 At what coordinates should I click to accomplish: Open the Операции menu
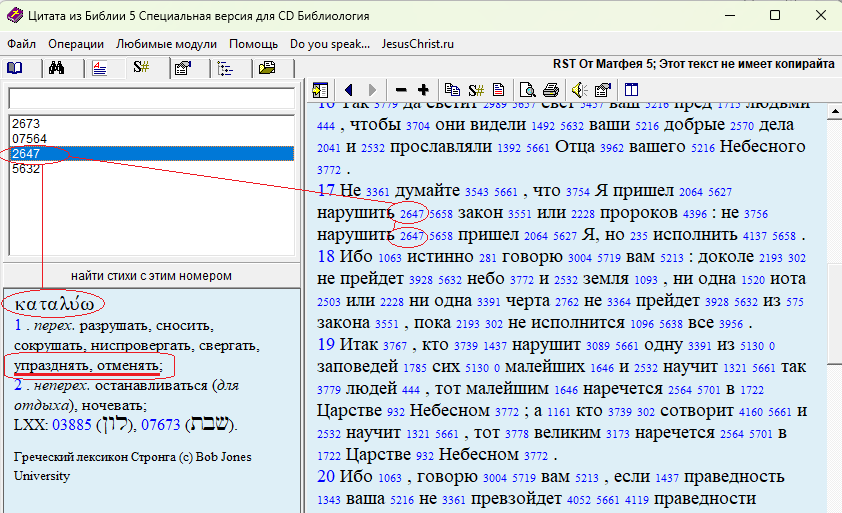76,44
